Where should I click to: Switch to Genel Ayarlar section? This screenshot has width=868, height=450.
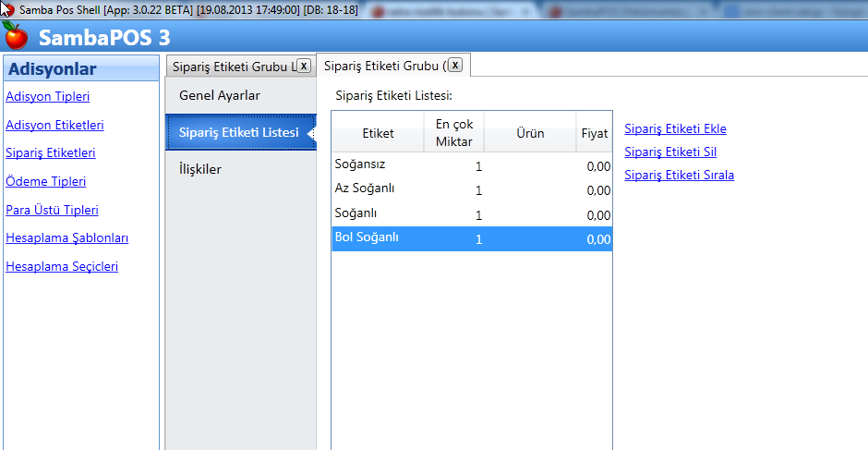[x=220, y=95]
